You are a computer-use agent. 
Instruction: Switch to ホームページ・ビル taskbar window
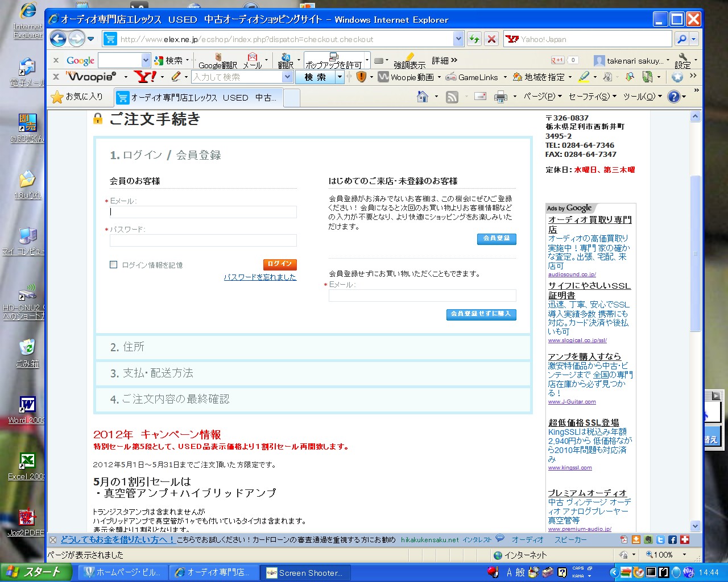[124, 572]
